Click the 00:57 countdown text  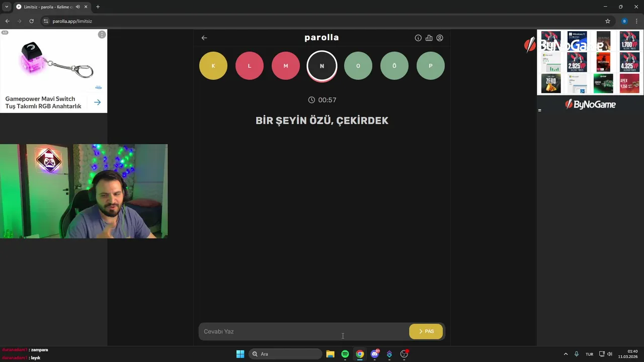click(327, 100)
